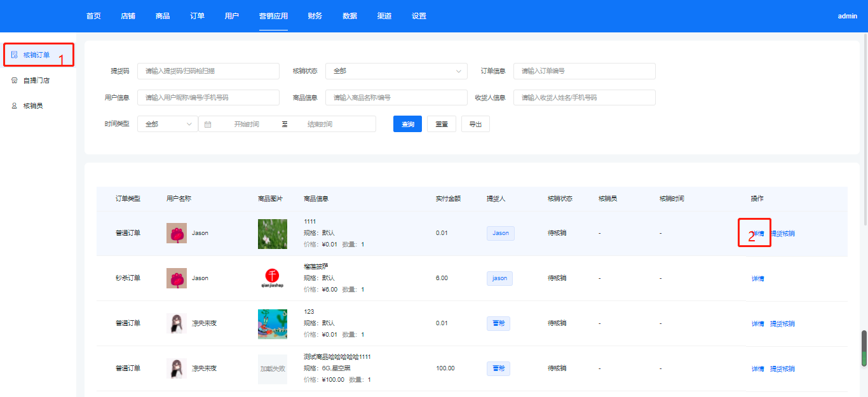Image resolution: width=868 pixels, height=397 pixels.
Task: Switch to the 财务 top menu
Action: pos(315,16)
